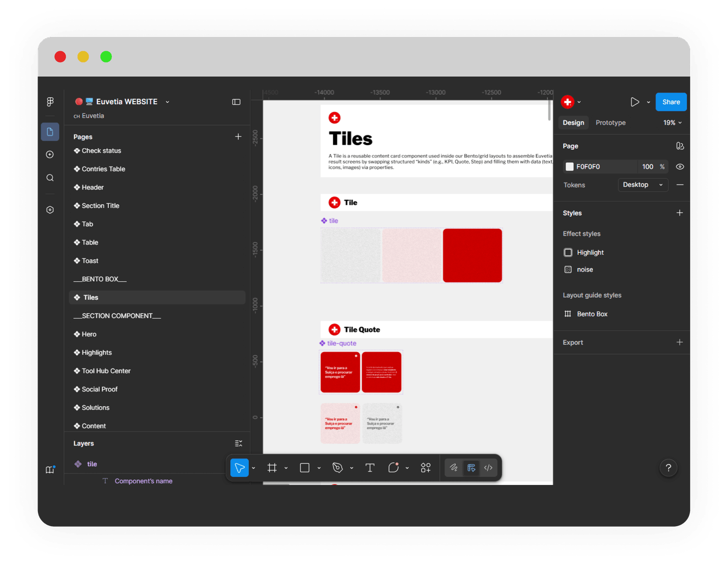Open the library book icon
728x565 pixels.
(50, 470)
